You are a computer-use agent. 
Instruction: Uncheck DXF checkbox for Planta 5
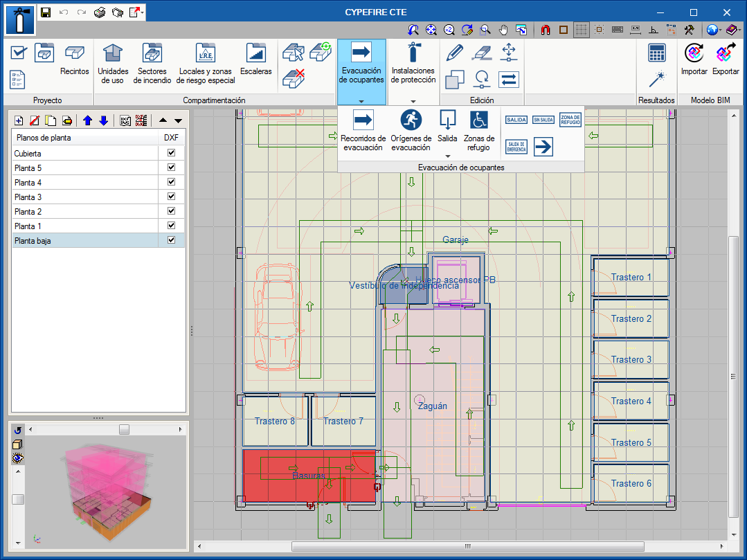(x=171, y=168)
